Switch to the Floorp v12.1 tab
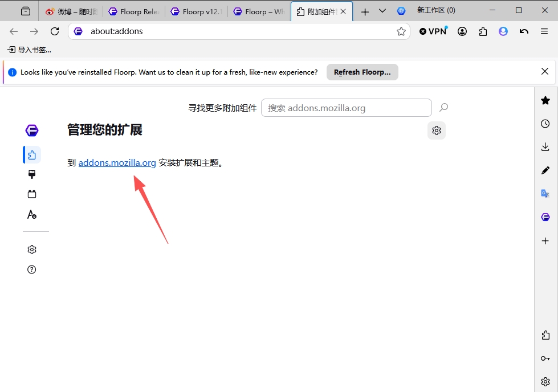The image size is (558, 392). click(x=197, y=12)
